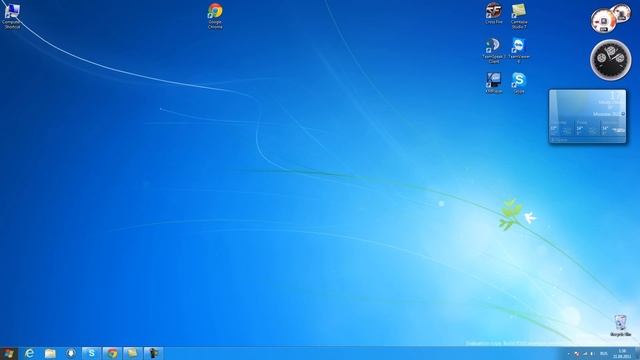Switch to Google Chrome in the taskbar

pyautogui.click(x=112, y=353)
